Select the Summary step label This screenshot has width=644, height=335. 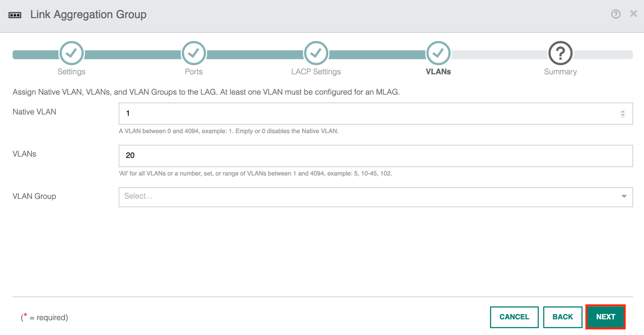(x=560, y=71)
